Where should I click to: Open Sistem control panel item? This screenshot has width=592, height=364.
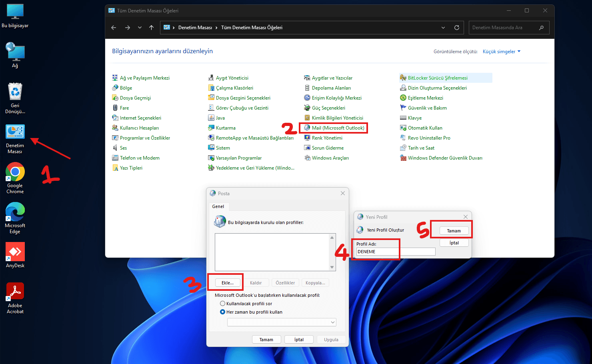click(219, 148)
